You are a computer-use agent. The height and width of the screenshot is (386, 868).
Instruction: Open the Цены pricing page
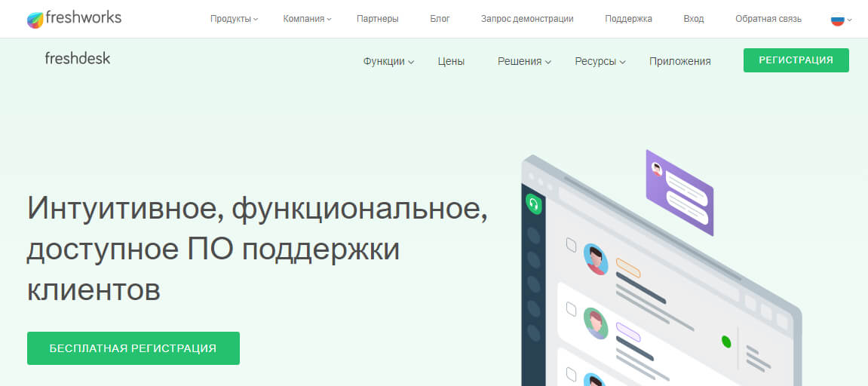pos(451,62)
